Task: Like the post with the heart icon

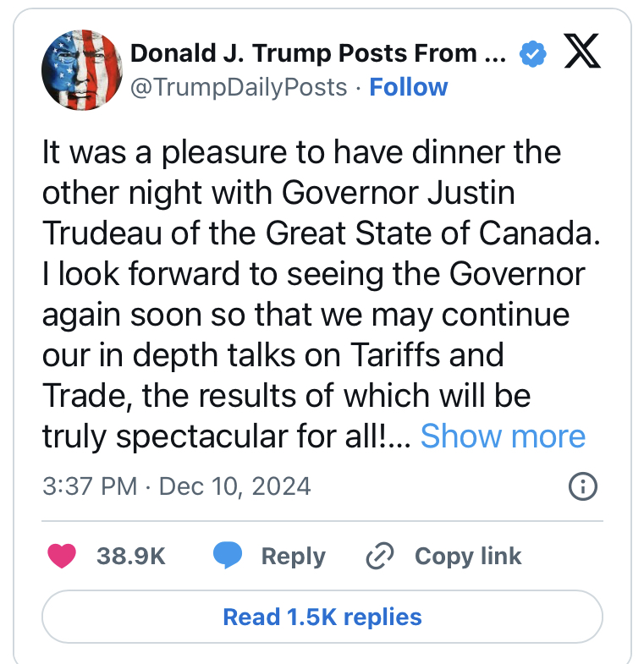Action: tap(63, 556)
